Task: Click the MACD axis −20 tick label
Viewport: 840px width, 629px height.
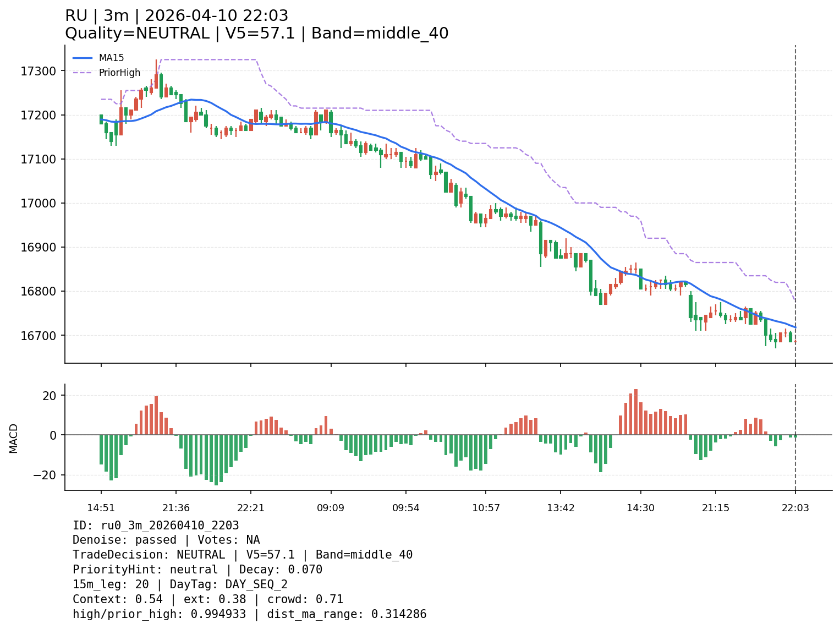Action: tap(46, 475)
